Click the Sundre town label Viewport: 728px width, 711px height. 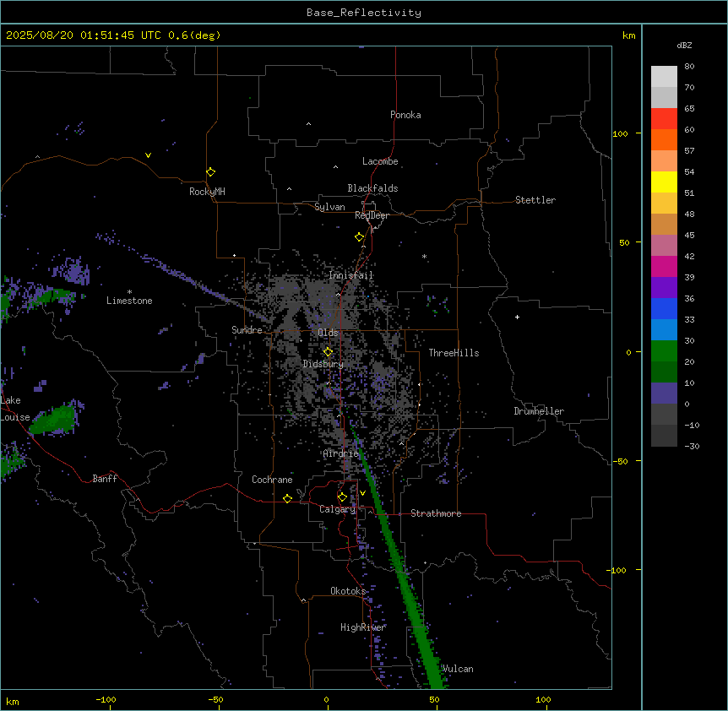[247, 330]
